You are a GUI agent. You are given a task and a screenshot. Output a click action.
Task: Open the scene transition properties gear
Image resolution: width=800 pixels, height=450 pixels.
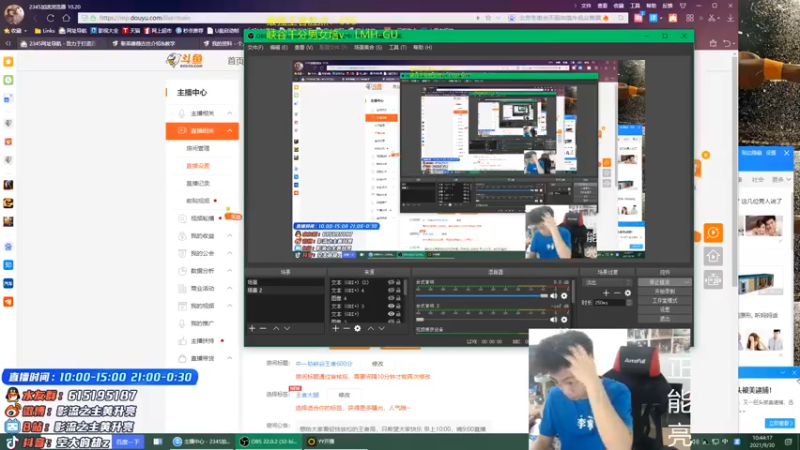coord(628,293)
